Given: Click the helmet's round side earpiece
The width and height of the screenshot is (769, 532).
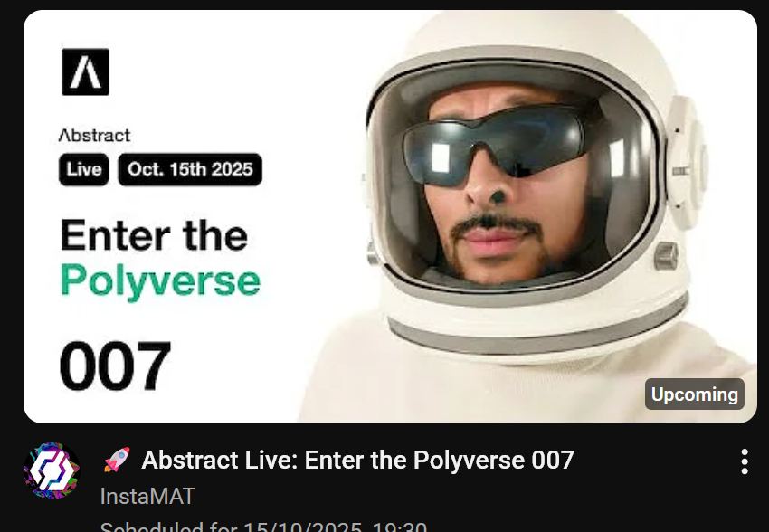Looking at the screenshot, I should click(x=687, y=162).
